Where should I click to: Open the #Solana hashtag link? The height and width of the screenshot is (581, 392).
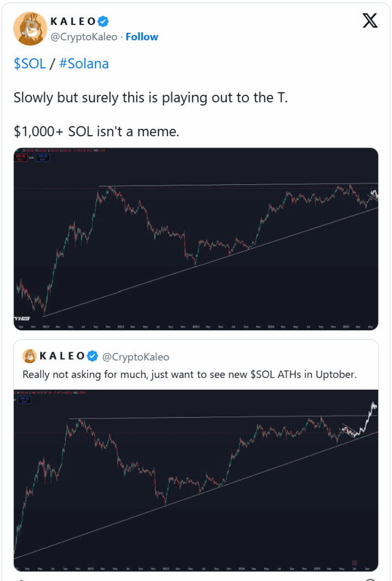tap(84, 64)
